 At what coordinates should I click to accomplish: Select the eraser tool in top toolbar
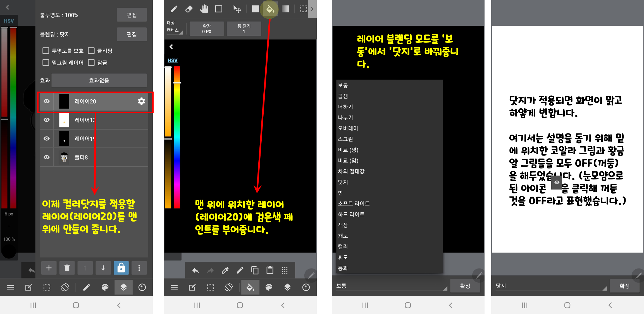[189, 9]
